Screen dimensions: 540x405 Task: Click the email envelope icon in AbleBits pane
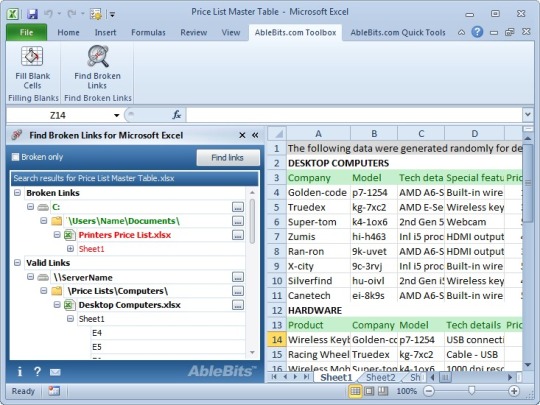tap(55, 372)
